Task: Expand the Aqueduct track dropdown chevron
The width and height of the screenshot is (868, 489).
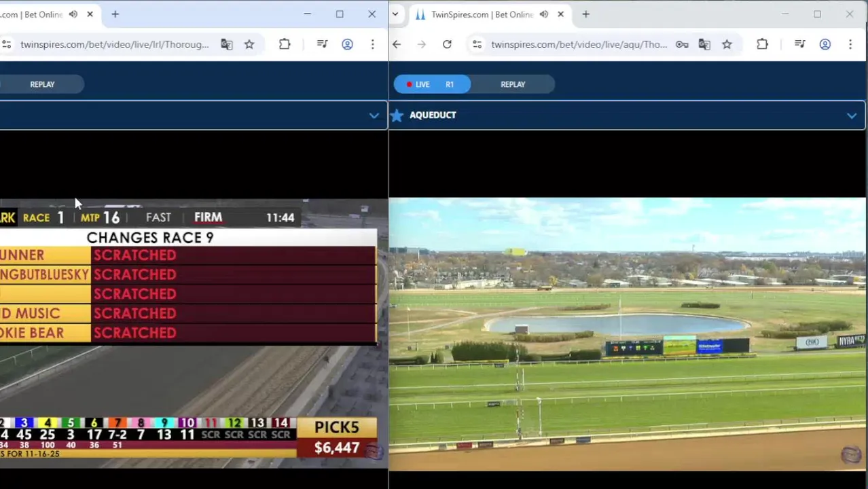Action: [851, 115]
